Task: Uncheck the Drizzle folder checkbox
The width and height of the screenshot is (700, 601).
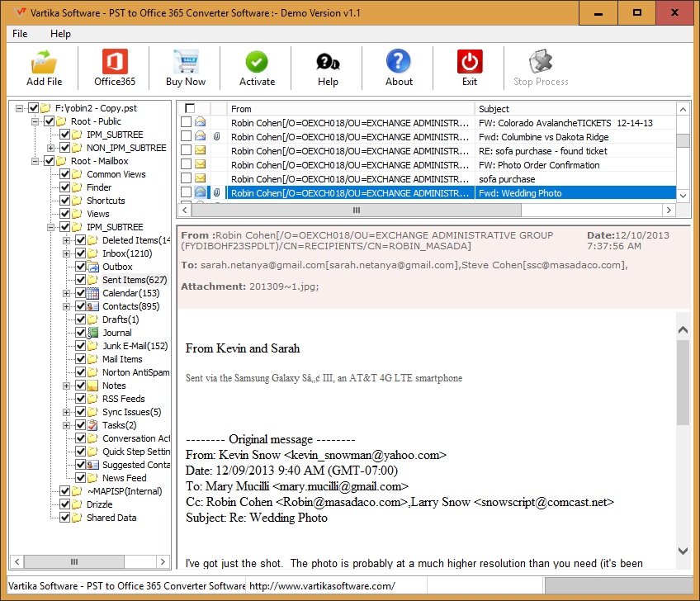Action: coord(64,504)
